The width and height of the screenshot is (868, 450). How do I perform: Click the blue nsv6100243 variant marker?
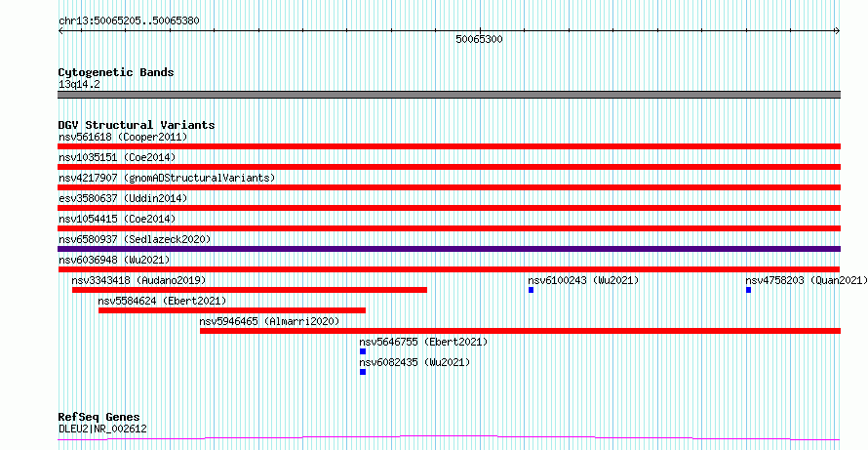click(x=531, y=290)
